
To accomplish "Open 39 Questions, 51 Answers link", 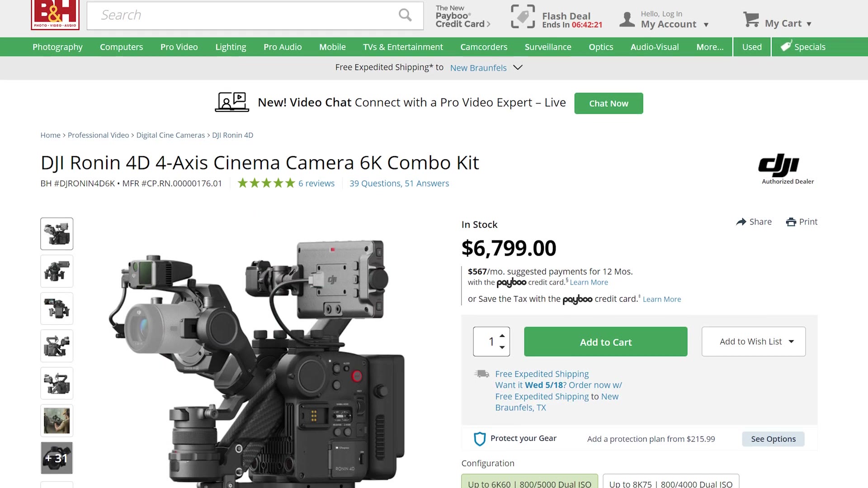I will (x=399, y=183).
